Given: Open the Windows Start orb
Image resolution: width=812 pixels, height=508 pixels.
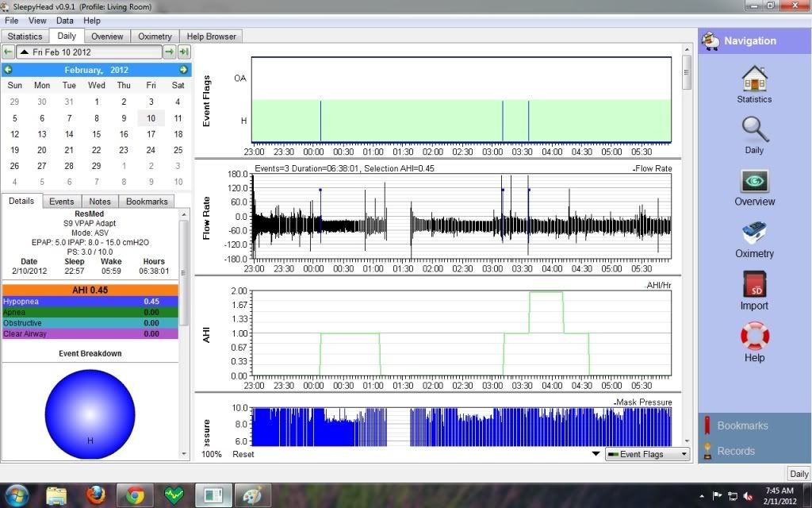Looking at the screenshot, I should (x=17, y=495).
